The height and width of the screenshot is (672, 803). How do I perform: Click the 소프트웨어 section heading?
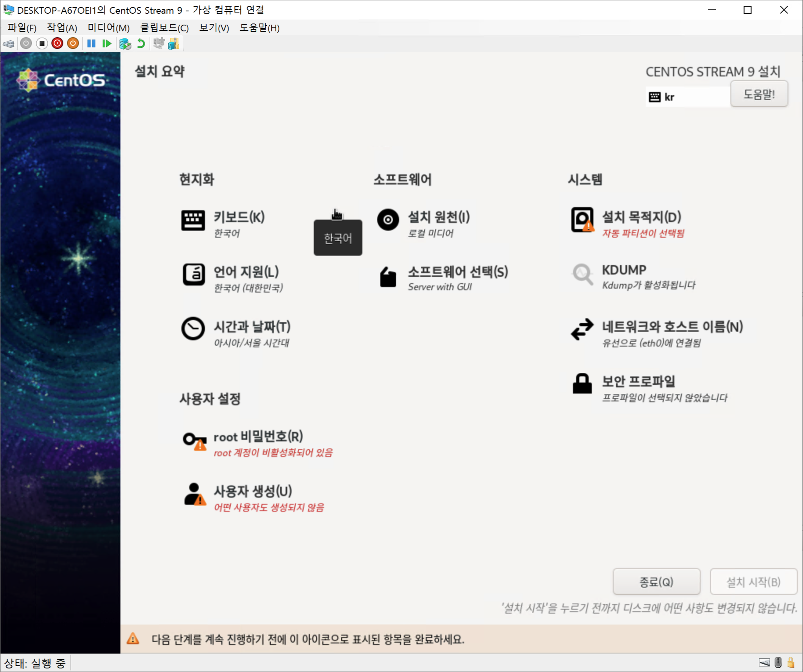click(x=402, y=180)
